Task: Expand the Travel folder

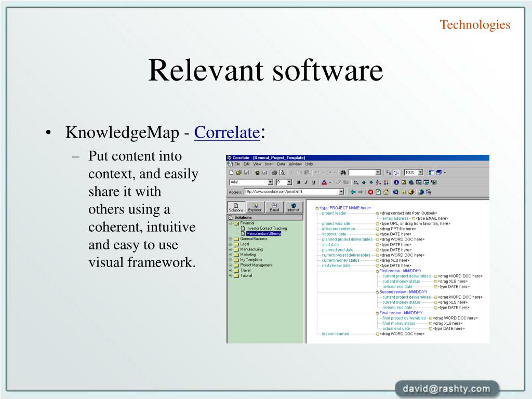Action: pyautogui.click(x=230, y=270)
